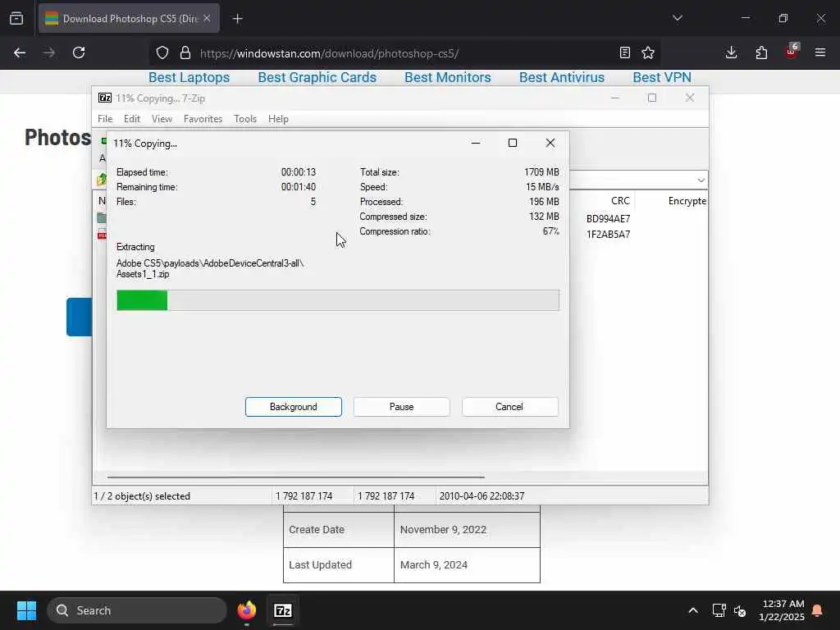Click the taskbar Search box
The height and width of the screenshot is (630, 840).
(137, 610)
